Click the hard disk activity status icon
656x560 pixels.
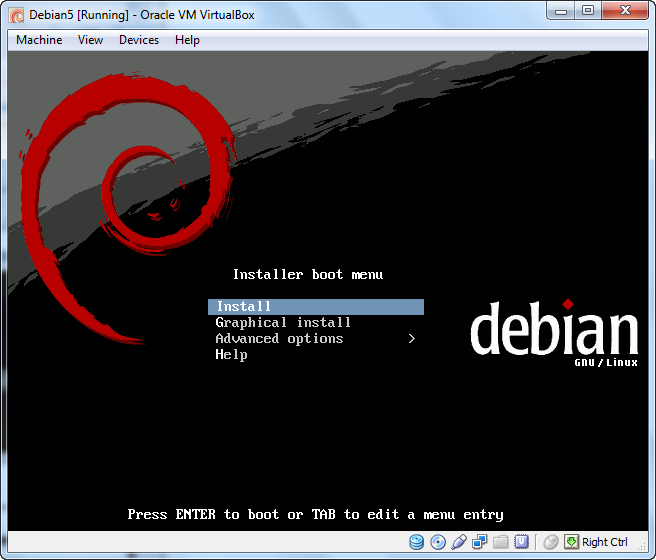point(416,542)
